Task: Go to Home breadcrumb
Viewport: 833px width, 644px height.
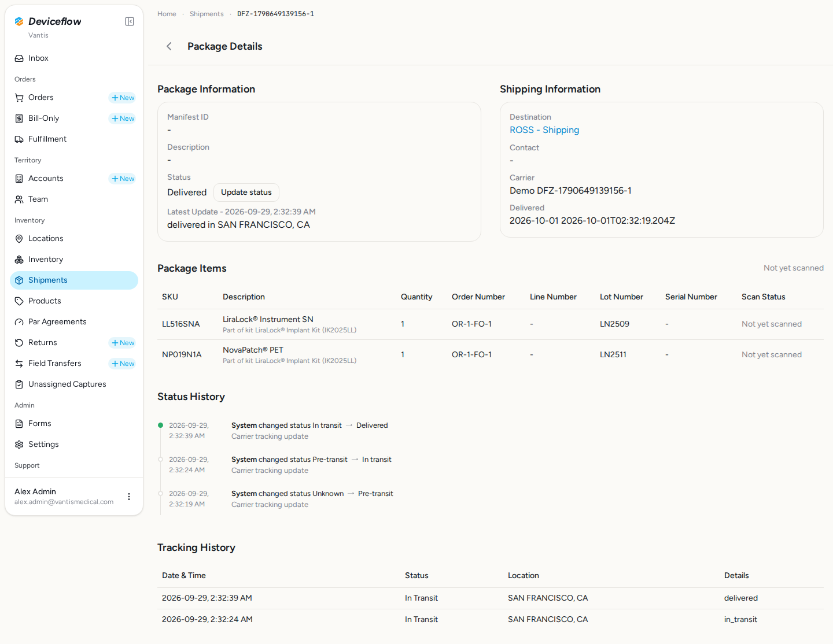Action: tap(167, 14)
